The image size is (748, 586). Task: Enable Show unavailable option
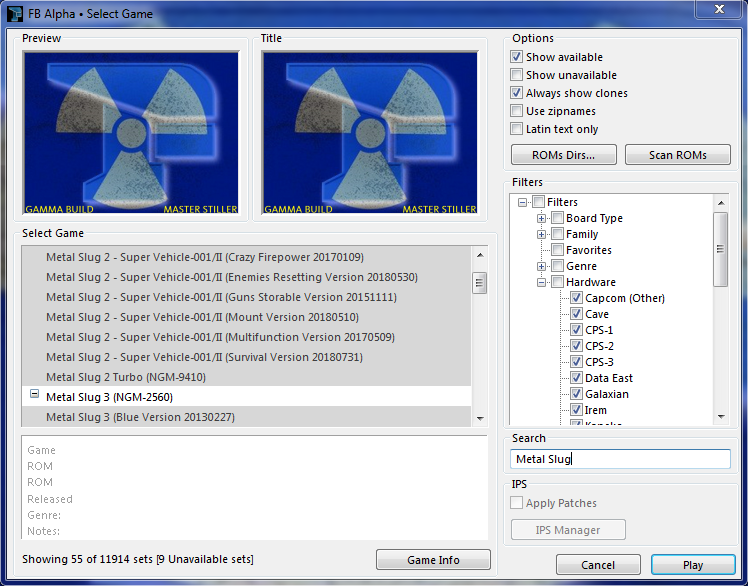click(516, 75)
